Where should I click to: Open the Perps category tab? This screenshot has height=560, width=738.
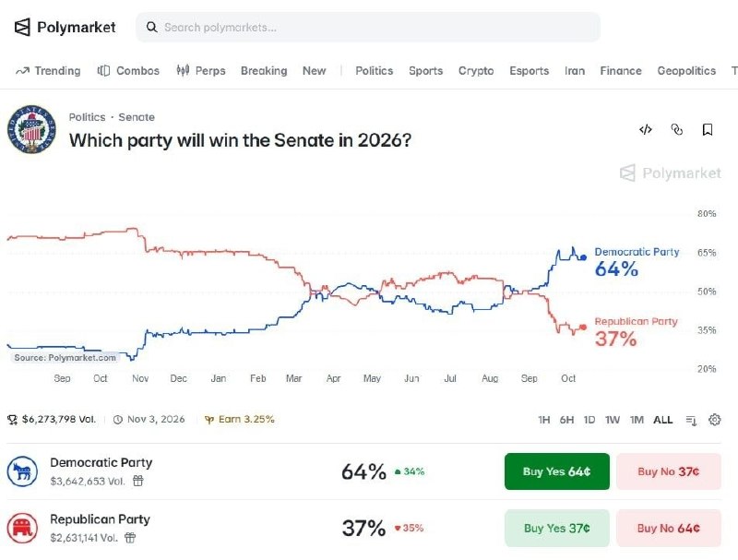tap(201, 71)
